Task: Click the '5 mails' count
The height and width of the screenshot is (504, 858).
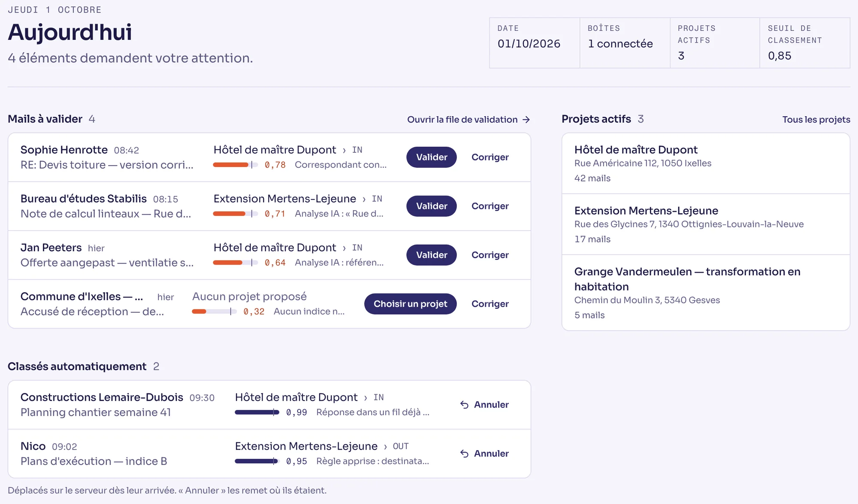Action: click(589, 315)
